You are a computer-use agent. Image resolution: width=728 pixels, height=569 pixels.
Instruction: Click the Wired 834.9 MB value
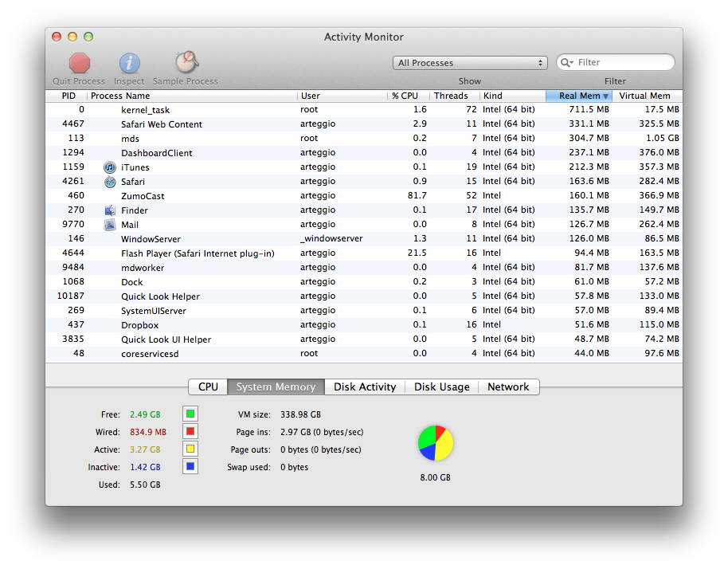click(x=148, y=432)
